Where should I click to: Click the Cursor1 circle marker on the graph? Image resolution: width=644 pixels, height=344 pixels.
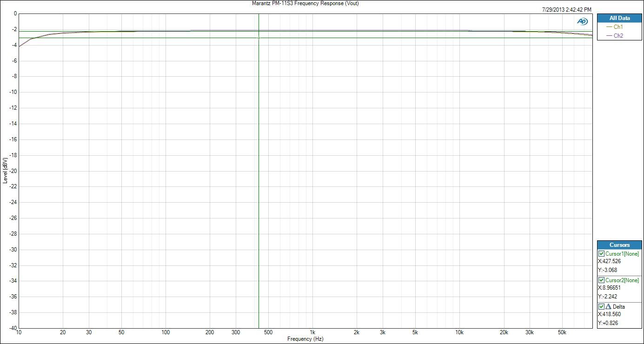(x=259, y=38)
